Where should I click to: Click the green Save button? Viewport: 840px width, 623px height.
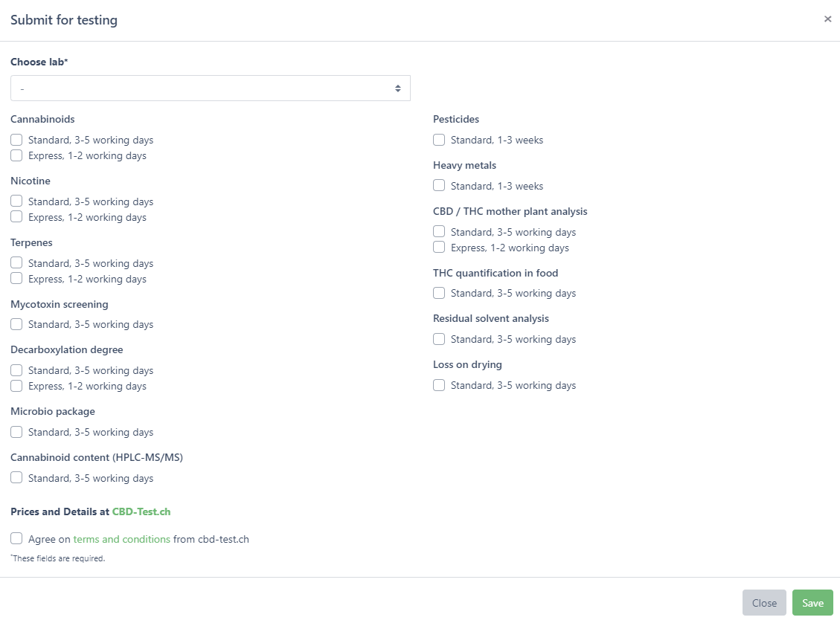(812, 603)
